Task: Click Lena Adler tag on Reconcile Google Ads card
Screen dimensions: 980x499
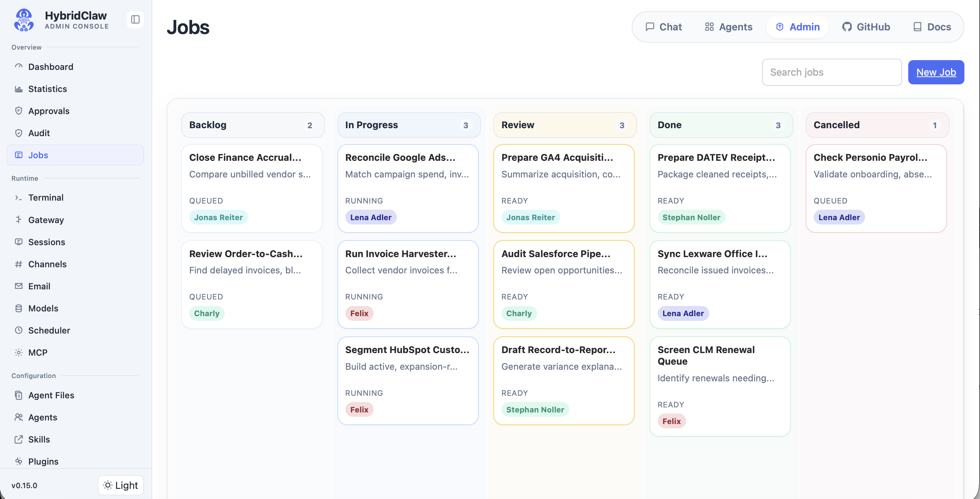Action: coord(371,217)
